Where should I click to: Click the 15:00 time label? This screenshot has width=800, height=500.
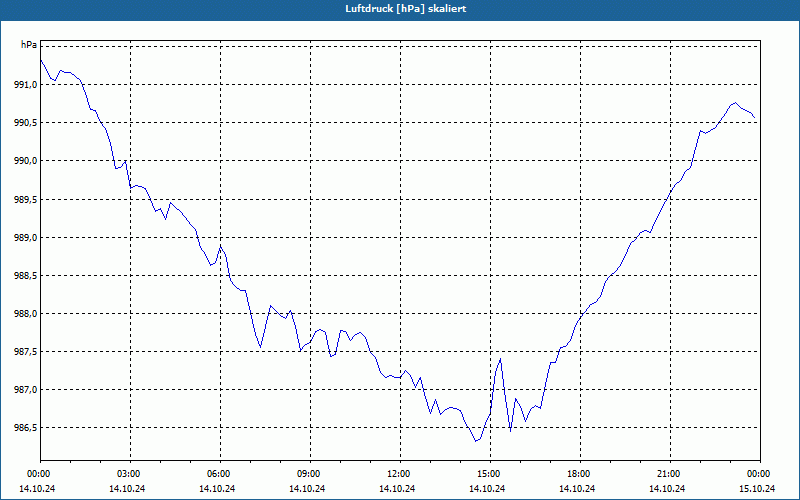click(x=490, y=474)
